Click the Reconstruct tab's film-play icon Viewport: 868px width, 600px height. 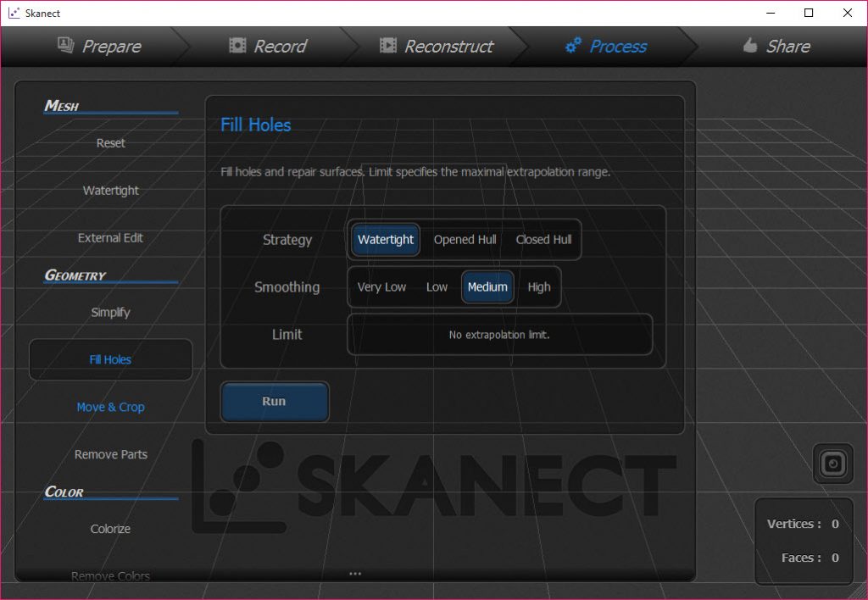(388, 46)
